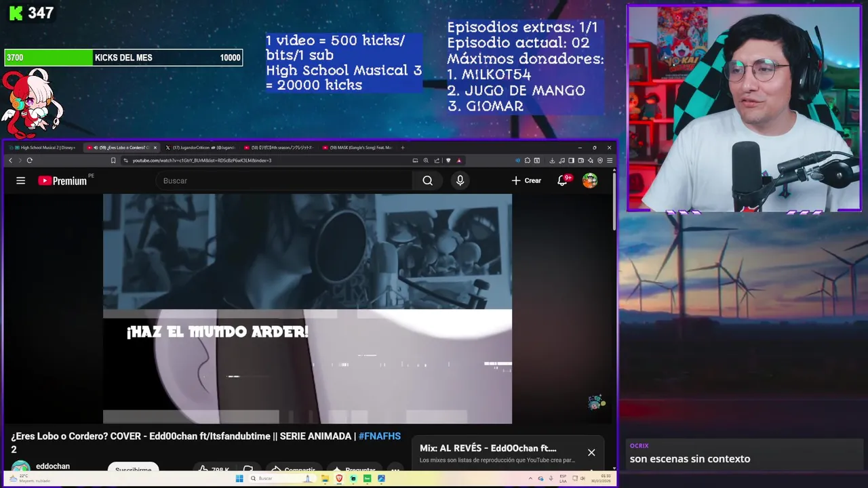Toggle the browser sidebar panel icon
This screenshot has width=868, height=488.
pyautogui.click(x=571, y=160)
